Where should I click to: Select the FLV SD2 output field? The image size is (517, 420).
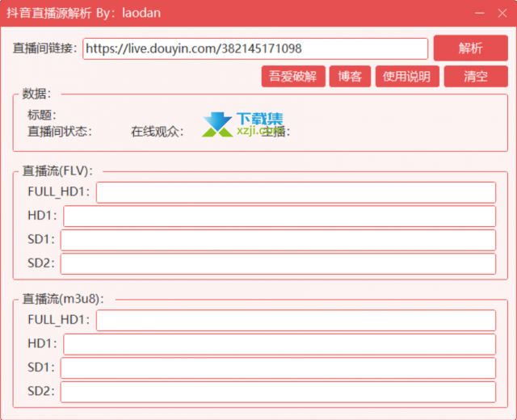[278, 264]
